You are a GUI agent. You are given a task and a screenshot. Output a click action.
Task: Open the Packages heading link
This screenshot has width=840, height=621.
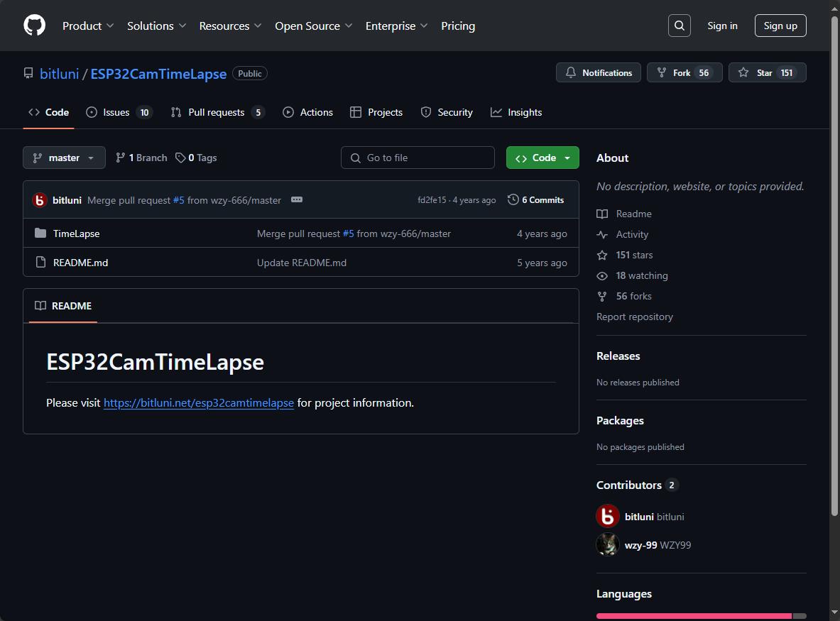[x=620, y=421]
